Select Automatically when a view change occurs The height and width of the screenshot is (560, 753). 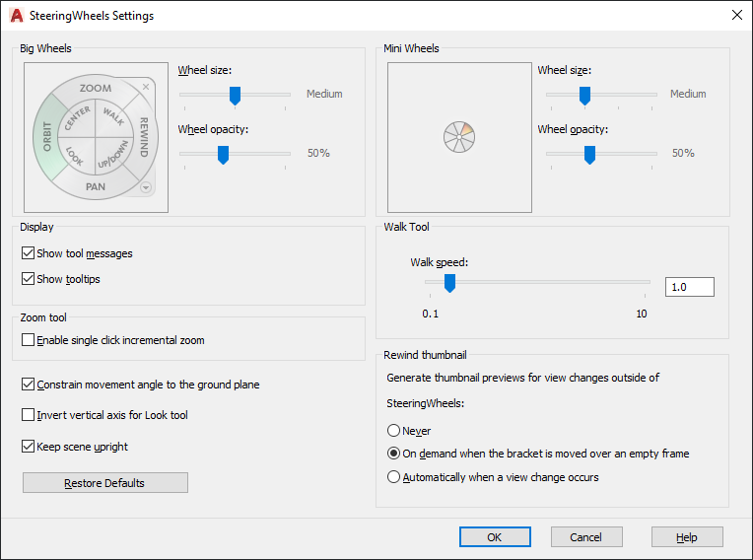394,477
